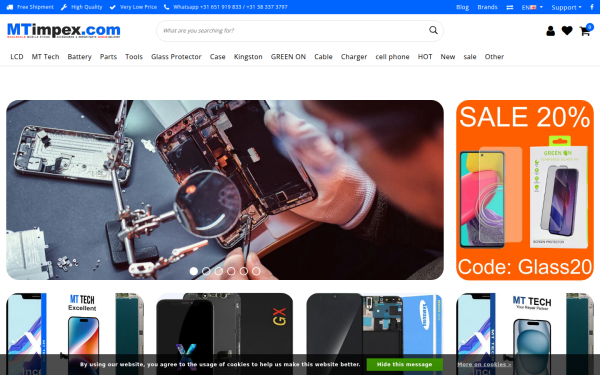Select the sixth carousel slide dot
The image size is (600, 375).
click(x=256, y=271)
